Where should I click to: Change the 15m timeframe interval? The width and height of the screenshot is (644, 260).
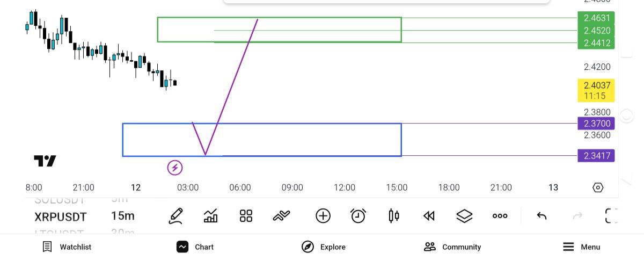(123, 216)
